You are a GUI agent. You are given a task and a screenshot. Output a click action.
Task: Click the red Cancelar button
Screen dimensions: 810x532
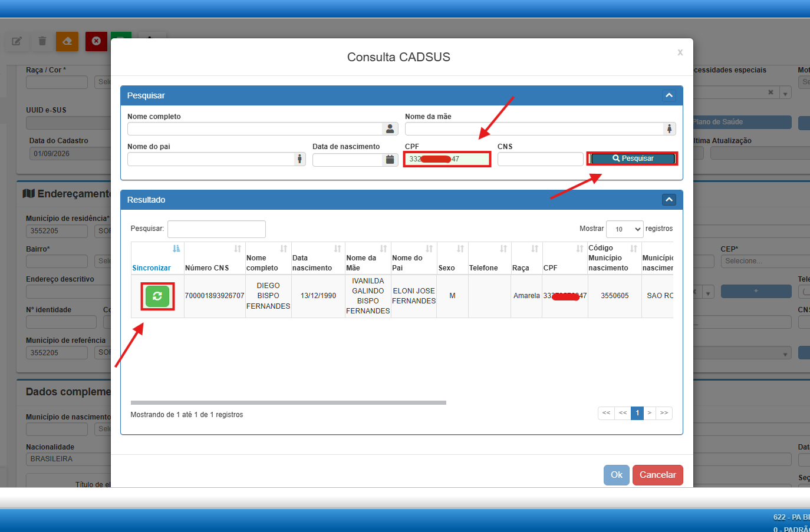pyautogui.click(x=658, y=475)
